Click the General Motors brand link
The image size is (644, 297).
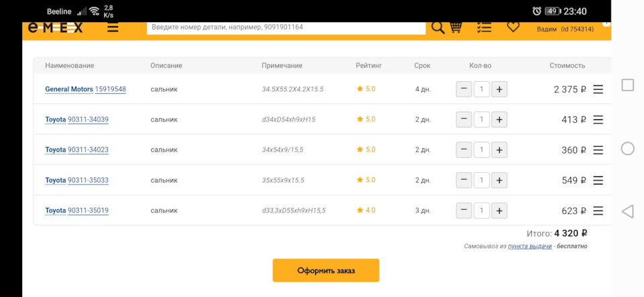(x=69, y=89)
